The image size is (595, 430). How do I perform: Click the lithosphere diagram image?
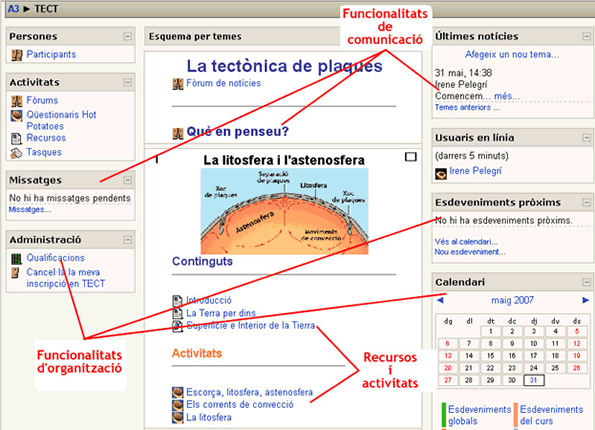point(284,211)
